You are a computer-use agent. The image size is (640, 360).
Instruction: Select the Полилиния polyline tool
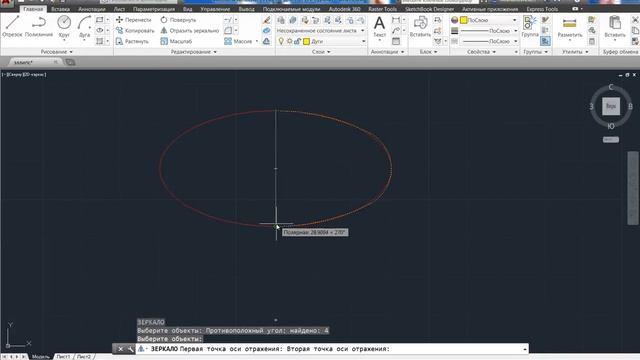click(x=39, y=26)
